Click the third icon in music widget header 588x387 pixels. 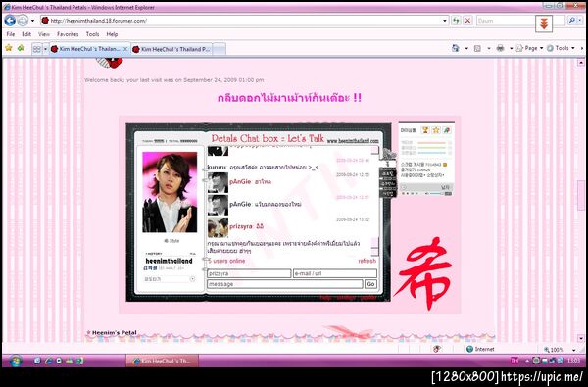pyautogui.click(x=446, y=130)
